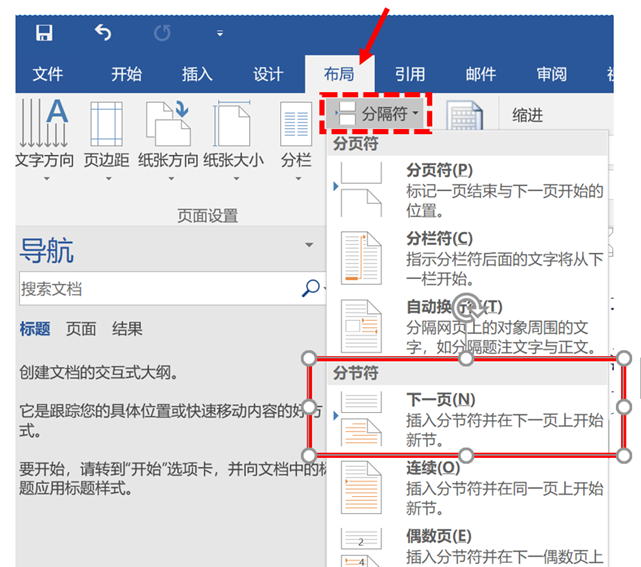Click the Redo icon
Viewport: 641px width, 567px height.
coord(162,33)
